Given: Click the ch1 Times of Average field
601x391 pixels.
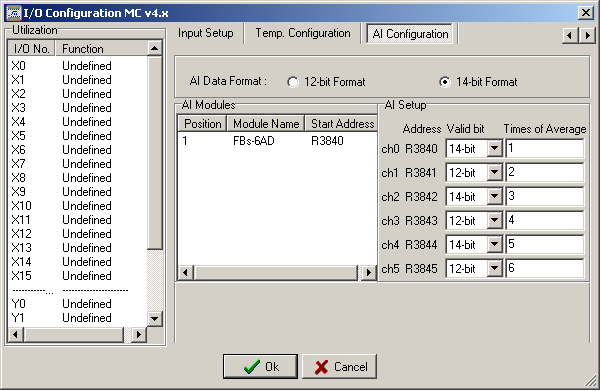Looking at the screenshot, I should coord(545,172).
